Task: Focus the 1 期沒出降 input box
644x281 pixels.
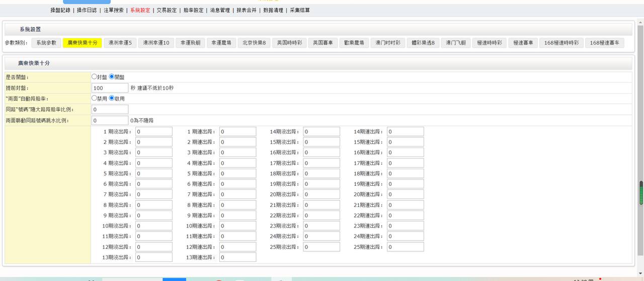Action: coord(153,131)
